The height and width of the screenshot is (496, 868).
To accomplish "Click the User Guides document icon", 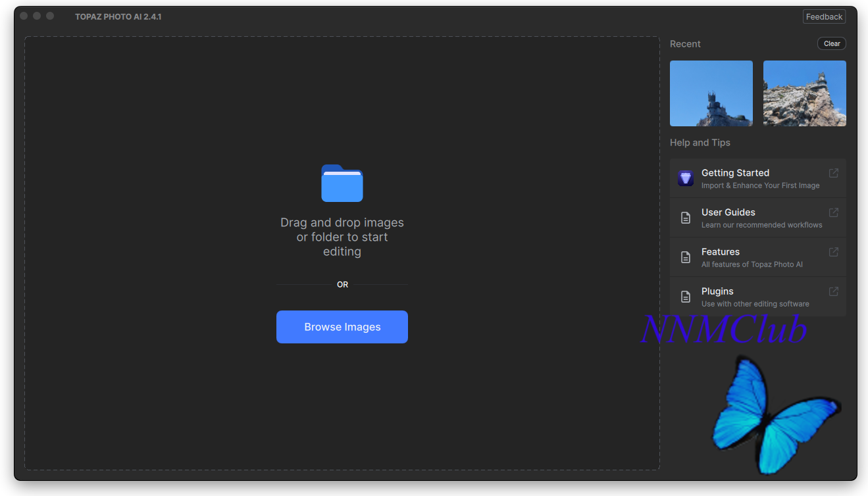I will tap(686, 218).
